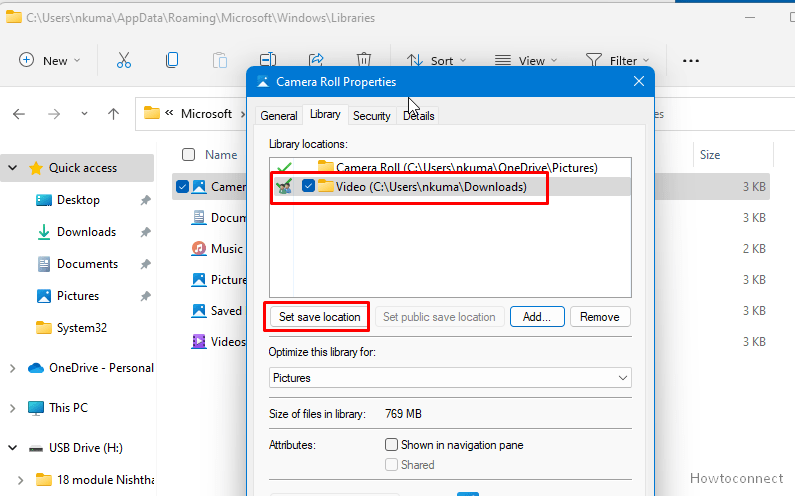Select the Pictures library icon in file list
Viewport: 795px width, 496px height.
(199, 279)
